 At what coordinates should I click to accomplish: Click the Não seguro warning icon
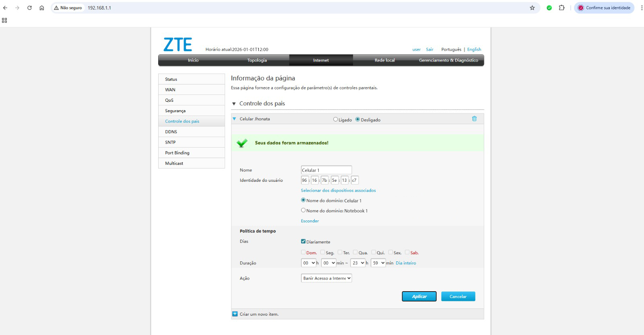pyautogui.click(x=56, y=8)
